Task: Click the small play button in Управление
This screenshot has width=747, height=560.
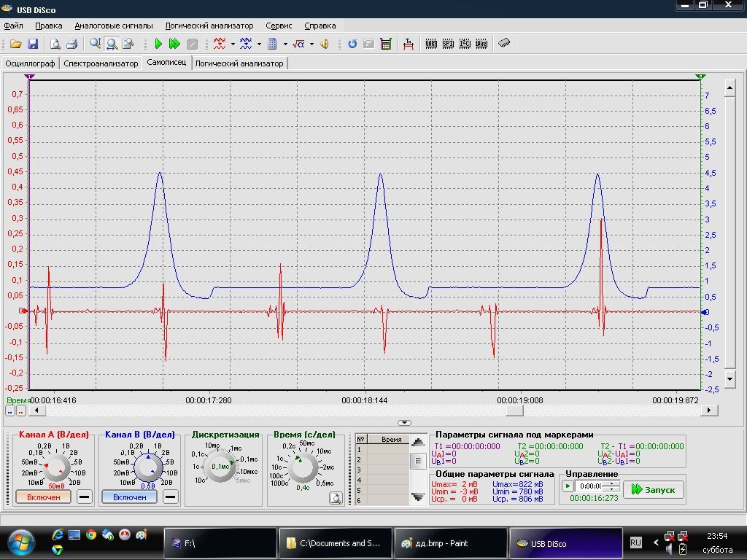Action: 568,486
